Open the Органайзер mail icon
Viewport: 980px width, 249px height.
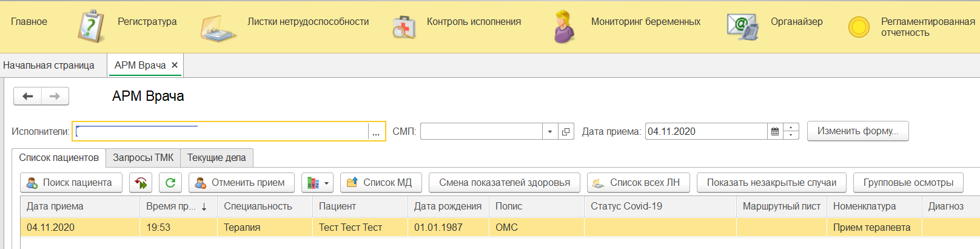(x=742, y=27)
